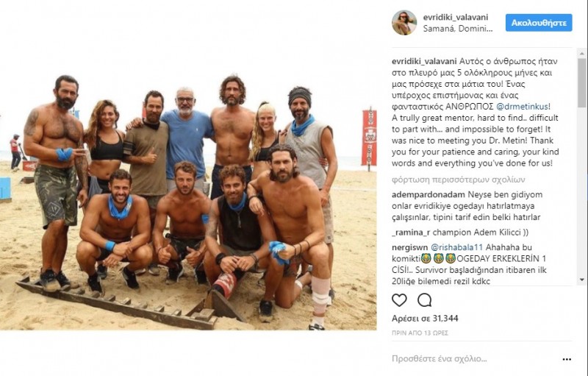The image size is (588, 376).
Task: Follow the account with the Ακολουθήστε button
Action: coord(539,23)
